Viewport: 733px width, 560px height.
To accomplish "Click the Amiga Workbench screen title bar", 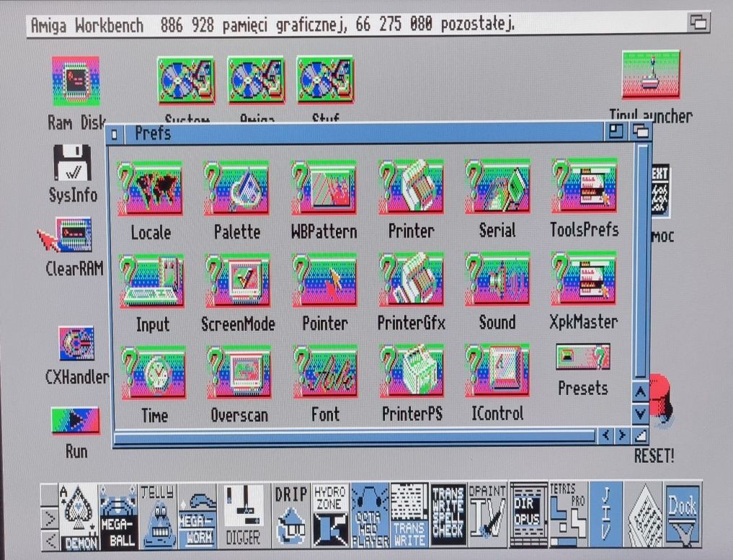I will click(357, 24).
